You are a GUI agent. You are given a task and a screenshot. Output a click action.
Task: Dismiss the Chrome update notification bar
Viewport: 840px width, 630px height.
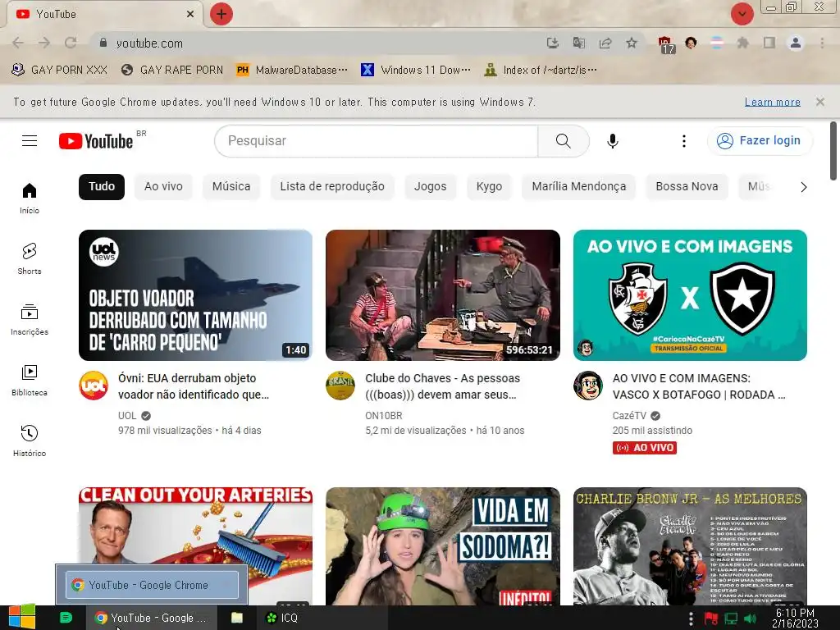pos(820,102)
